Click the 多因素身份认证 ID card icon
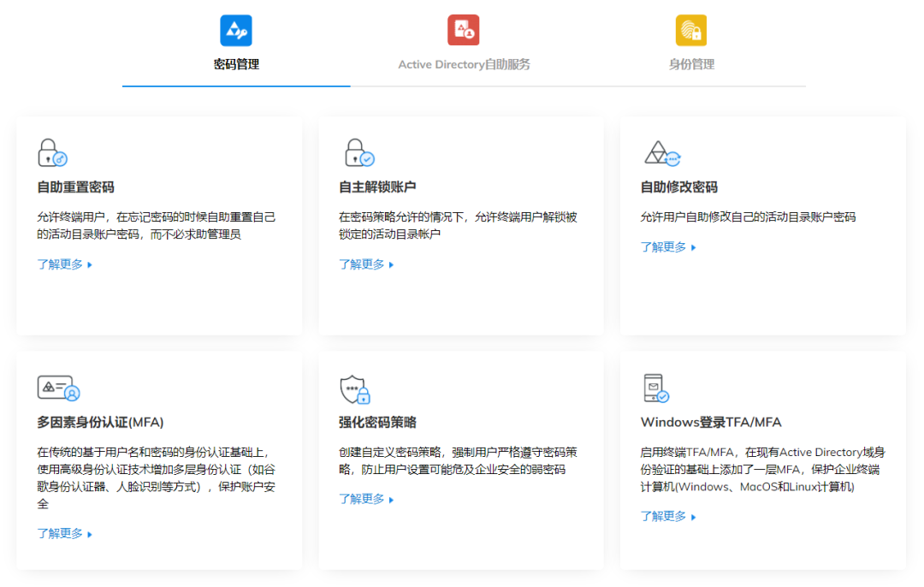This screenshot has height=587, width=924. coord(58,388)
